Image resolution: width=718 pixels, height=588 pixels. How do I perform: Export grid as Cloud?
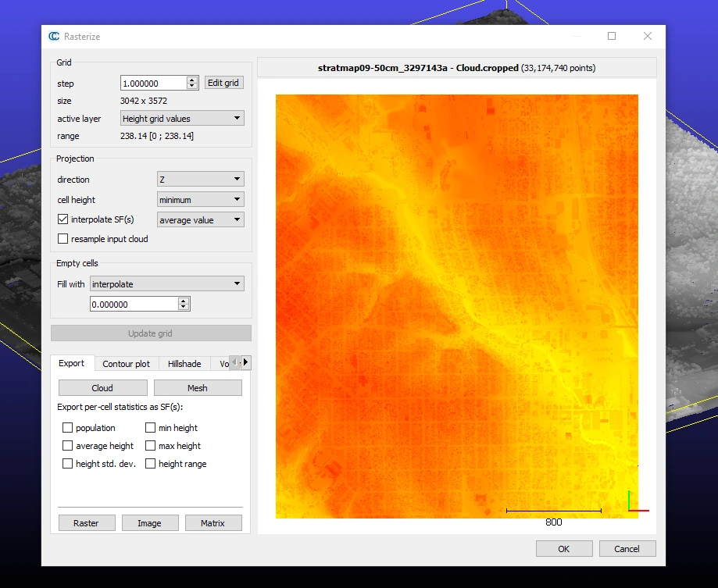tap(102, 388)
